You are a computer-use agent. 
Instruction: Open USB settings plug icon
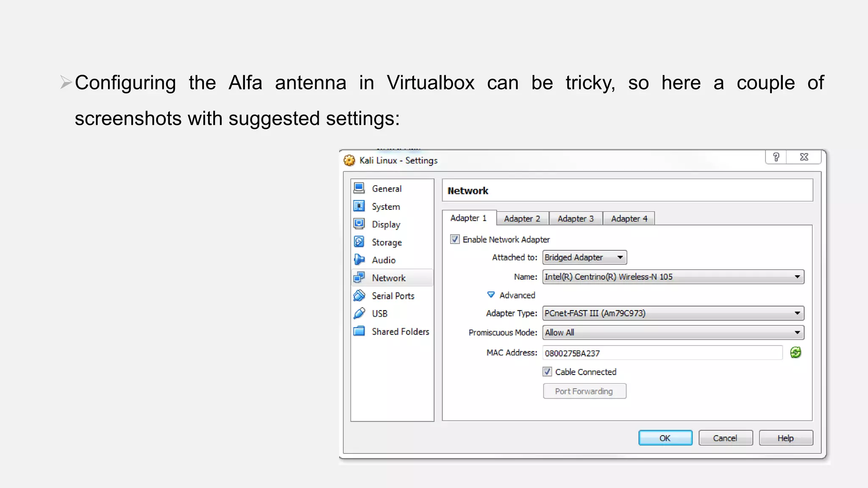tap(359, 313)
